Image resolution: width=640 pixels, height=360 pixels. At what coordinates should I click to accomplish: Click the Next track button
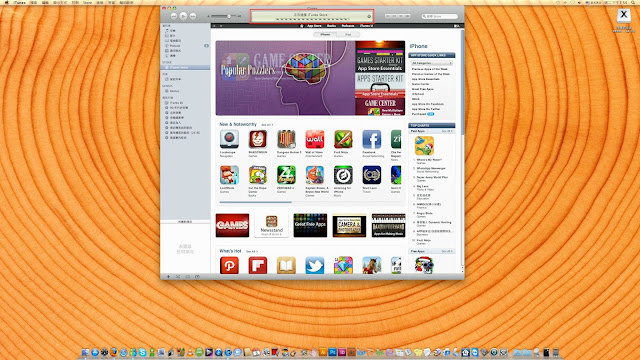coord(193,16)
